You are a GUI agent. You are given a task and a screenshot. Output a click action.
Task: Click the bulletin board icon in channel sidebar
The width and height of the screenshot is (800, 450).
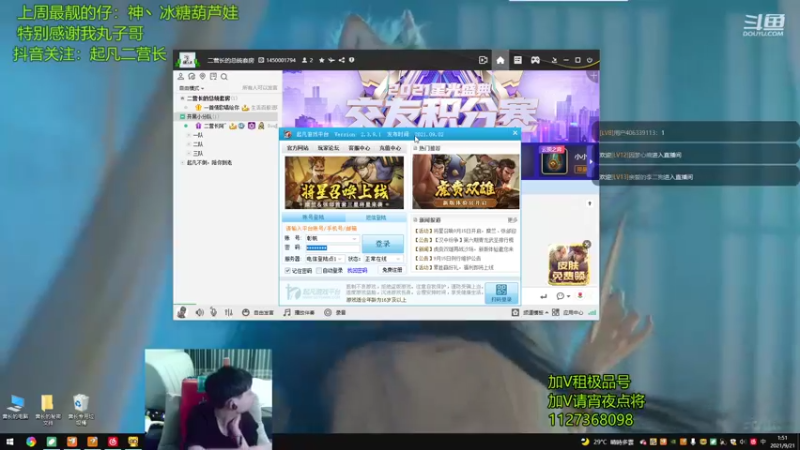pyautogui.click(x=213, y=77)
